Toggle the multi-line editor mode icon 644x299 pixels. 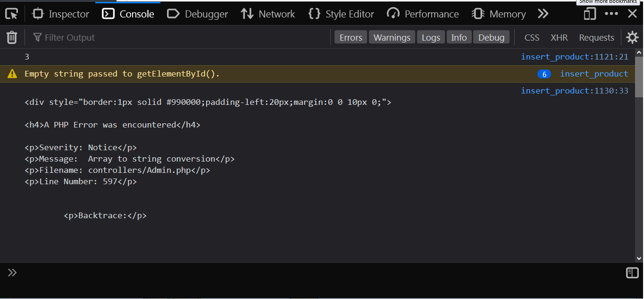coord(632,273)
